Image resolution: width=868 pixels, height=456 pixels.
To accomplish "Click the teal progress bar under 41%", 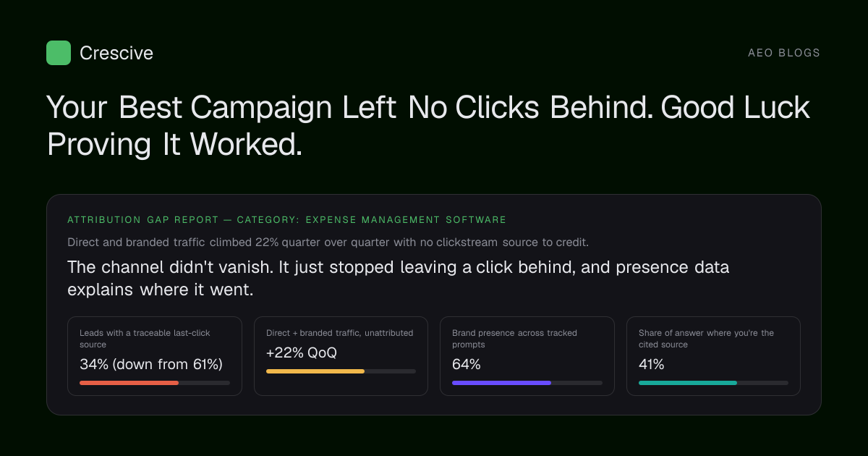I will (x=688, y=382).
